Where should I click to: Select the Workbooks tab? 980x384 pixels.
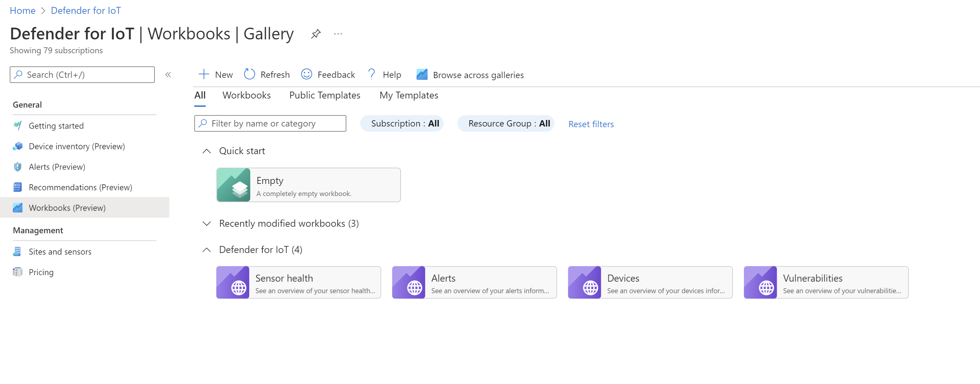246,95
